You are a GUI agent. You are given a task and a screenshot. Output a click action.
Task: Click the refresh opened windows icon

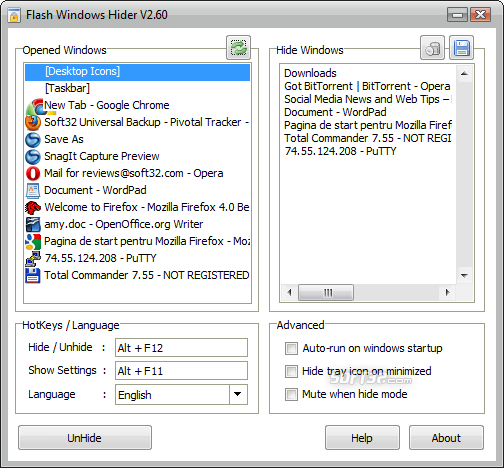point(238,48)
